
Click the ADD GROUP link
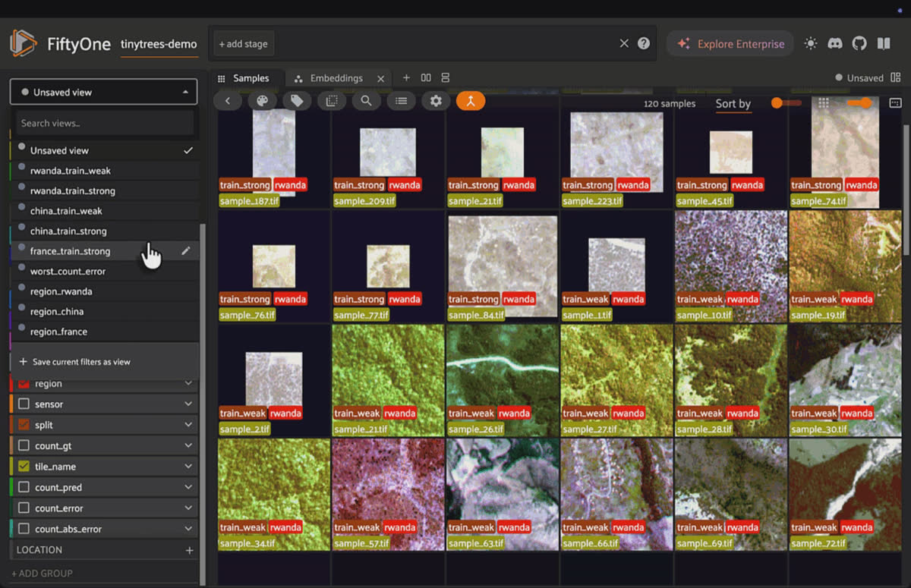[x=43, y=573]
